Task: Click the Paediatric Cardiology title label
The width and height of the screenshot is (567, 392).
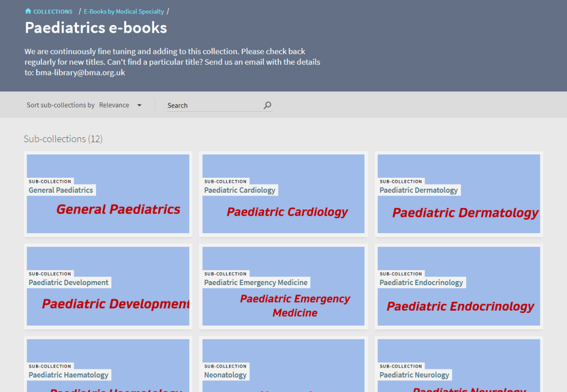Action: [239, 190]
